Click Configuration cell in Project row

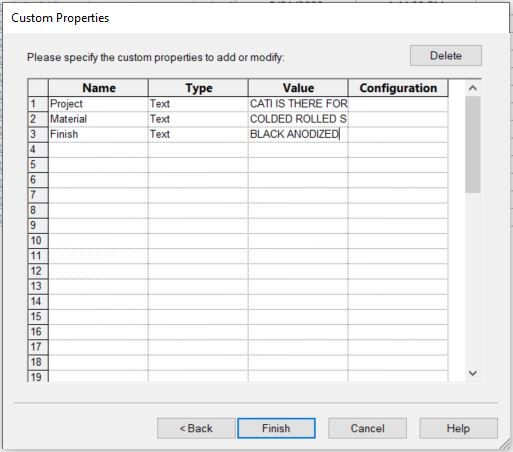pyautogui.click(x=398, y=104)
